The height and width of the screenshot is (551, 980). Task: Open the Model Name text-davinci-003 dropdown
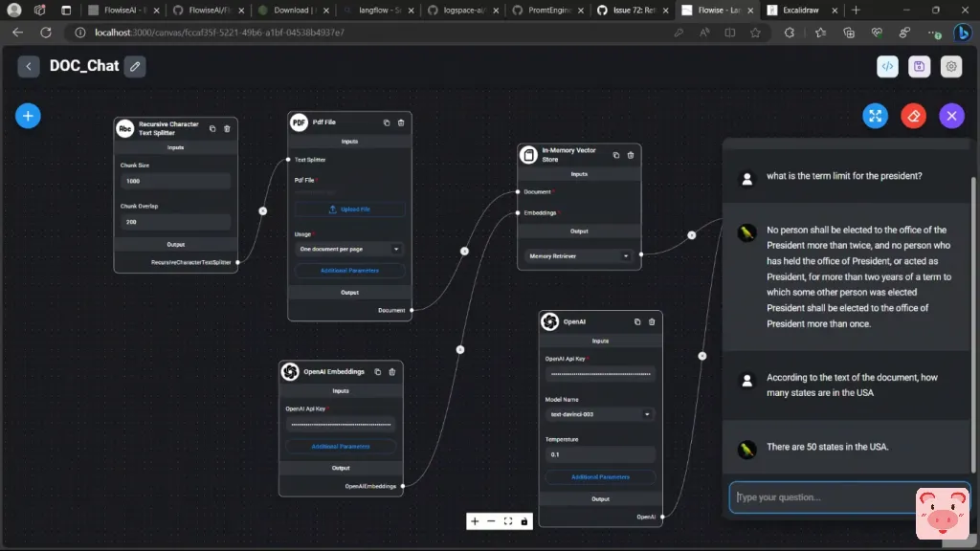[x=600, y=414]
